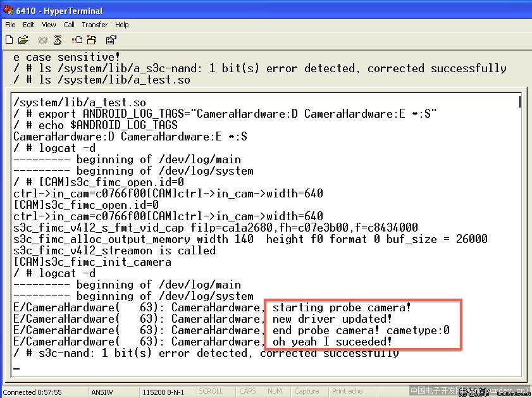
Task: Click the ANSIW status bar entry
Action: coord(102,392)
